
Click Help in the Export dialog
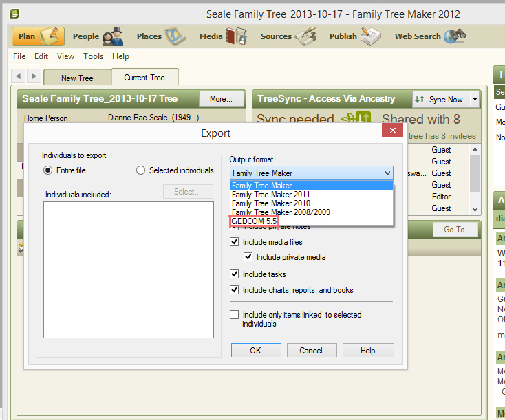coord(368,350)
